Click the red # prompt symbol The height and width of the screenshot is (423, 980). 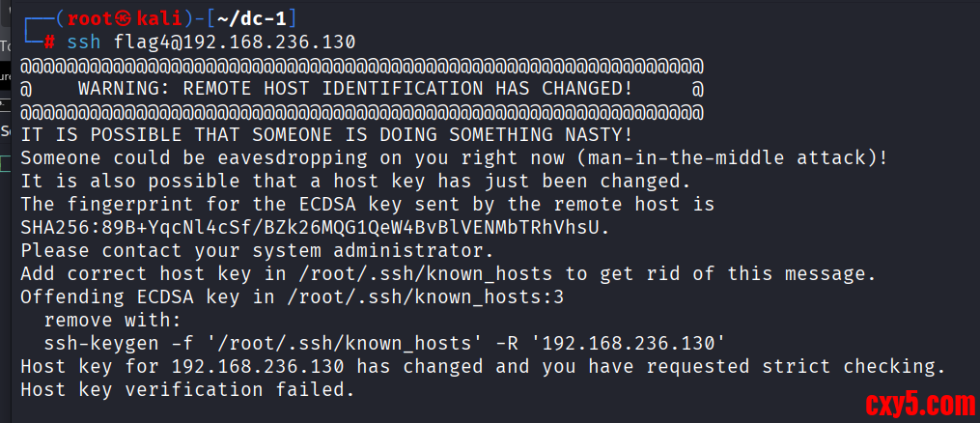coord(49,42)
